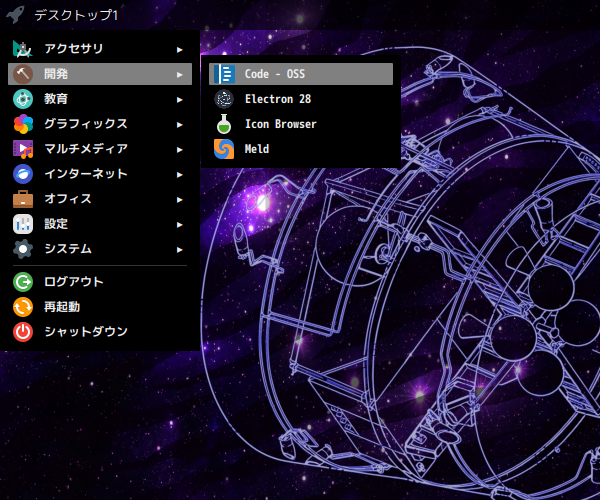Screen dimensions: 600x500
Task: Expand the 設定 submenu arrow
Action: 179,225
